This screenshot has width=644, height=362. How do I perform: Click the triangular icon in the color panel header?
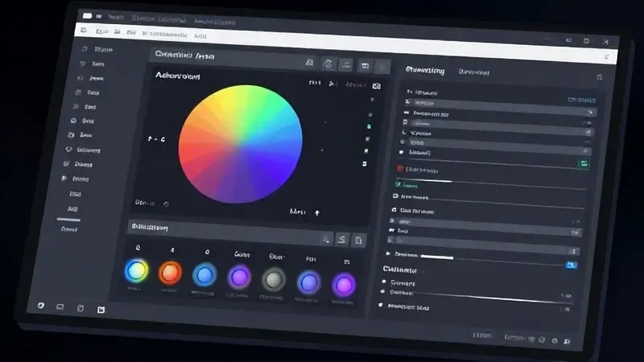click(309, 63)
